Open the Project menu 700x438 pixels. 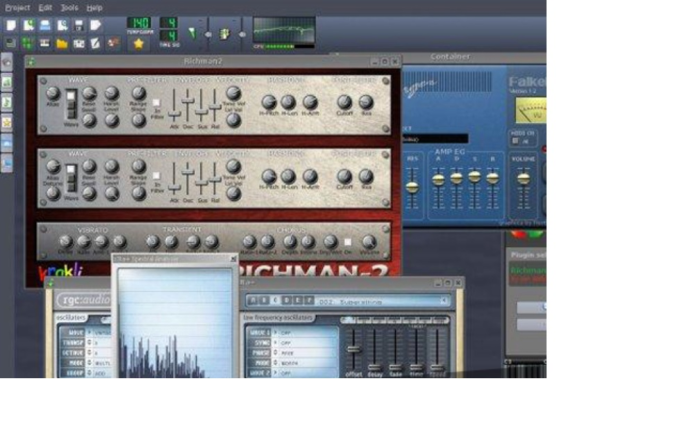coord(17,8)
